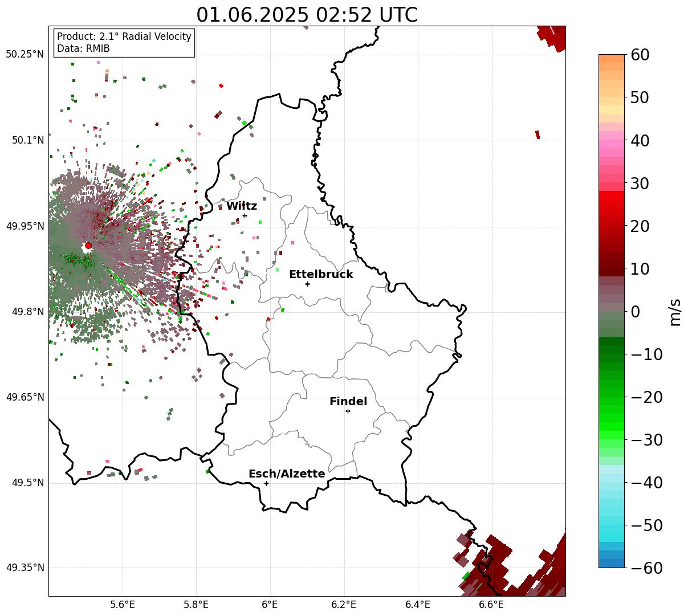The width and height of the screenshot is (688, 616).
Task: Click the Esch/Alzette station cross marker
Action: [x=266, y=483]
